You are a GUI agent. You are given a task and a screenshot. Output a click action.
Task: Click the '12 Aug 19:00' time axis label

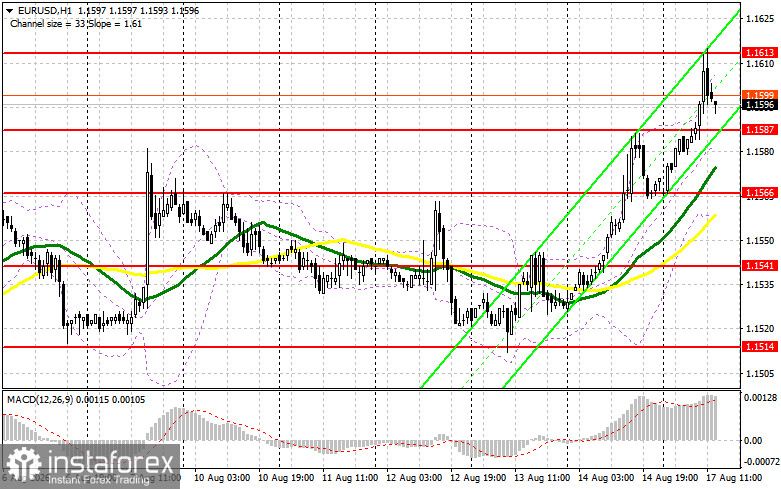click(478, 478)
